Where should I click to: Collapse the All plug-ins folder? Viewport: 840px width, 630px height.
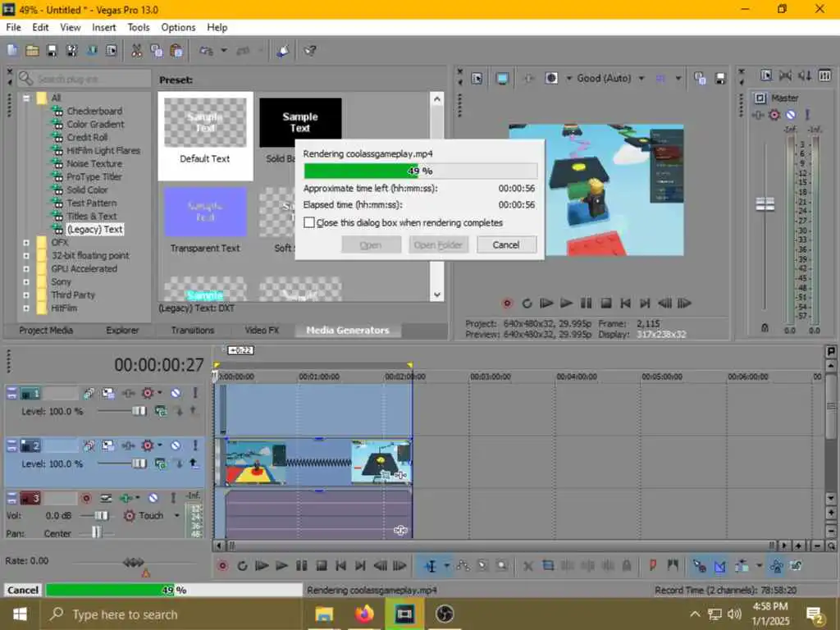click(x=25, y=98)
